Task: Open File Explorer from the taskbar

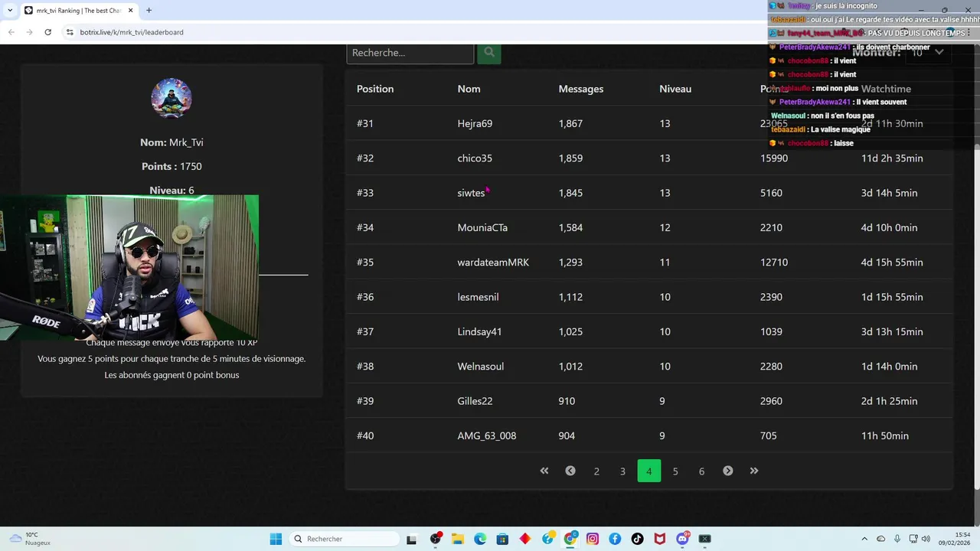Action: 458,539
